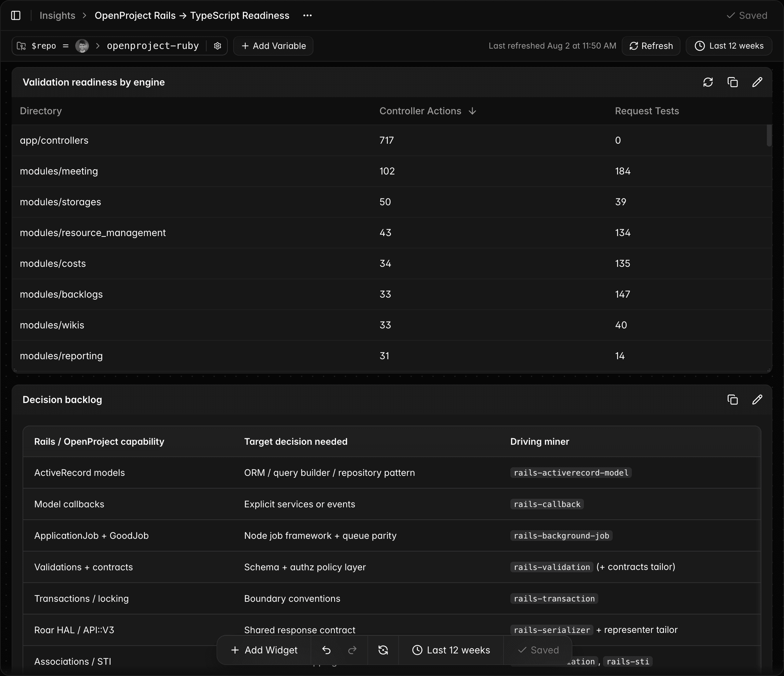Open the bottom toolbar Last 12 weeks picker
This screenshot has height=676, width=784.
450,650
